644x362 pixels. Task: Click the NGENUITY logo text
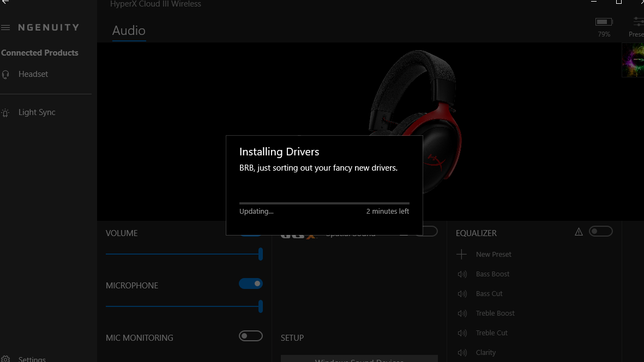(x=49, y=27)
